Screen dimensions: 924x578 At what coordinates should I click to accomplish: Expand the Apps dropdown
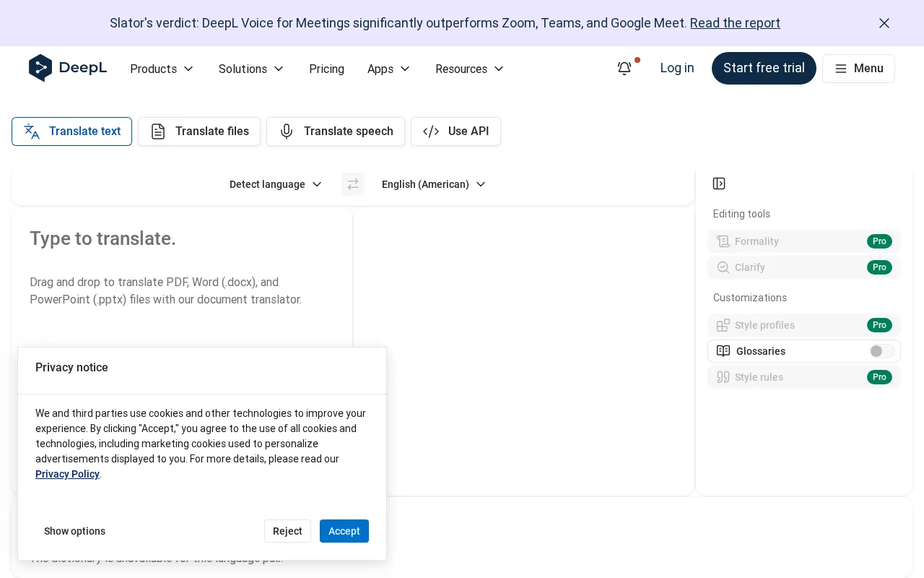(x=388, y=69)
